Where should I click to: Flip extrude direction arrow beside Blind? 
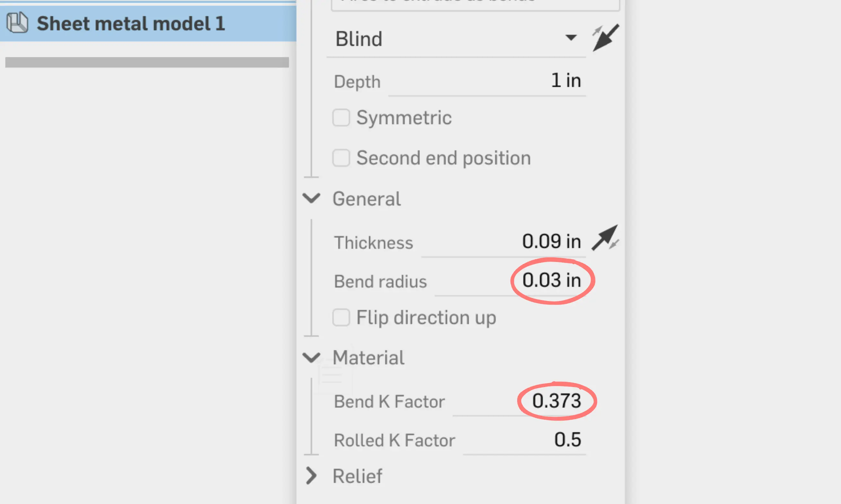click(x=605, y=38)
